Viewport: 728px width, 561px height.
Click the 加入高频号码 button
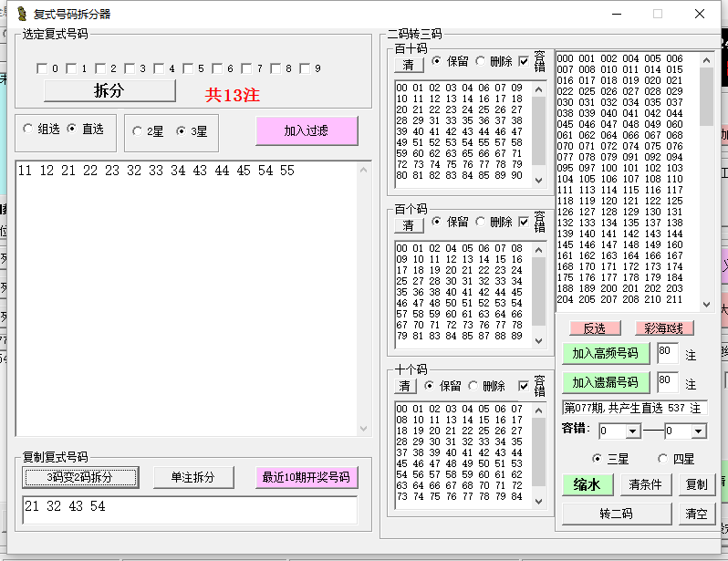pos(605,353)
